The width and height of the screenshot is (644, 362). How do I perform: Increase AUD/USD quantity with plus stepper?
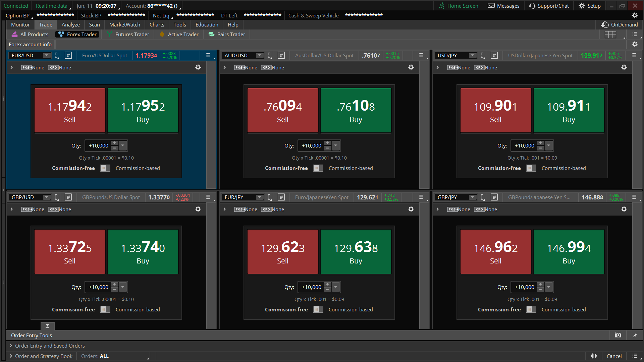tap(327, 143)
